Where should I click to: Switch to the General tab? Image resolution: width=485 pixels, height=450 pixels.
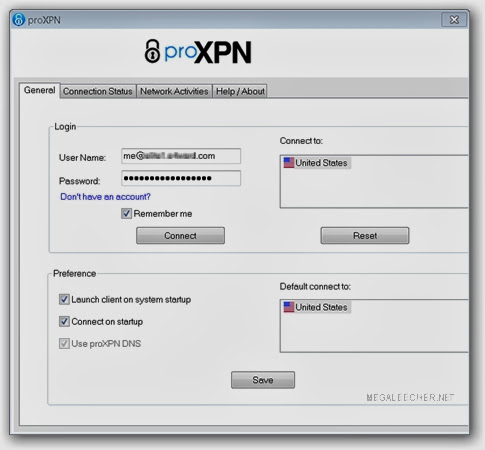click(x=40, y=90)
